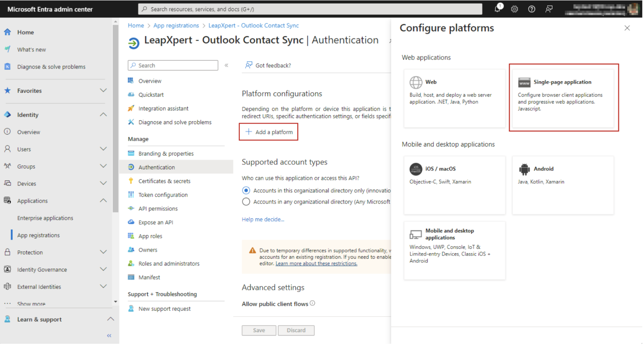
Task: Select accounts in this organizational directory only
Action: (x=246, y=191)
